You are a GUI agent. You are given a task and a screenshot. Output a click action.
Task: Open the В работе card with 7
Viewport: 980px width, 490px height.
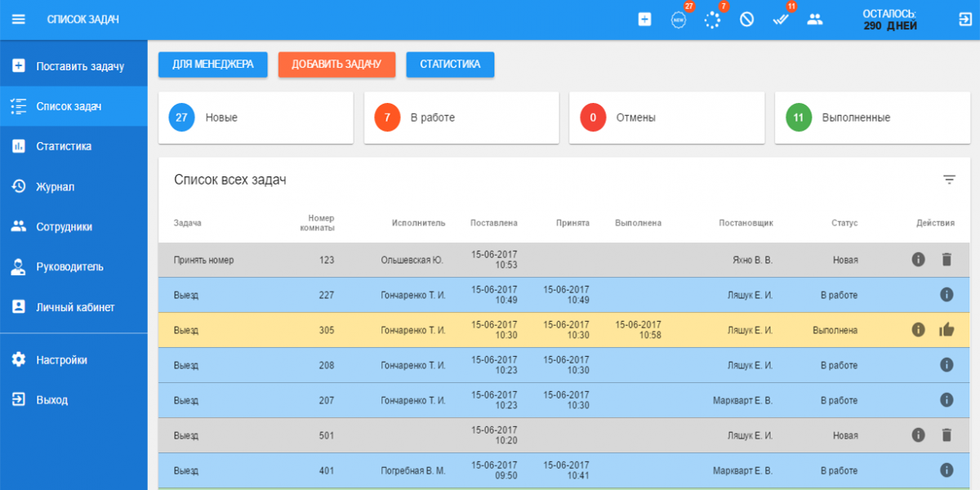click(461, 118)
